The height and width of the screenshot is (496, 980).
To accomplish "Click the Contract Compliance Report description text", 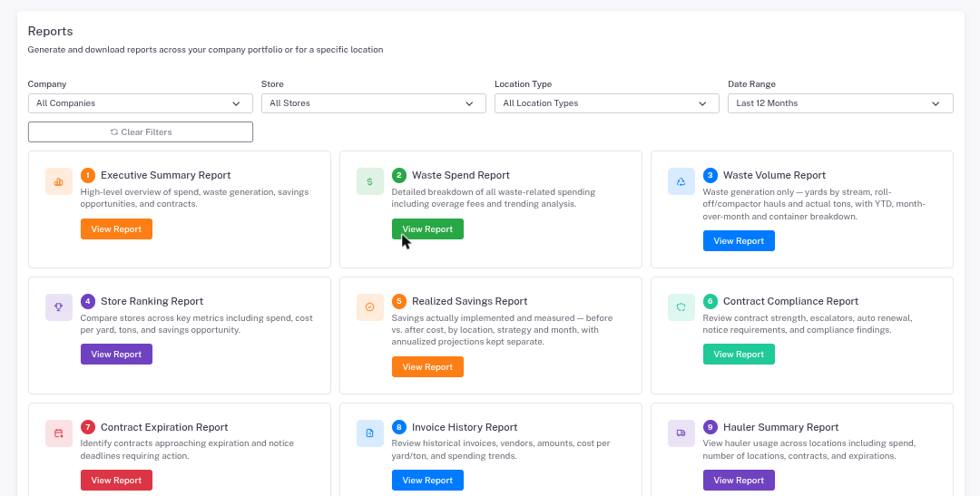I will (808, 325).
